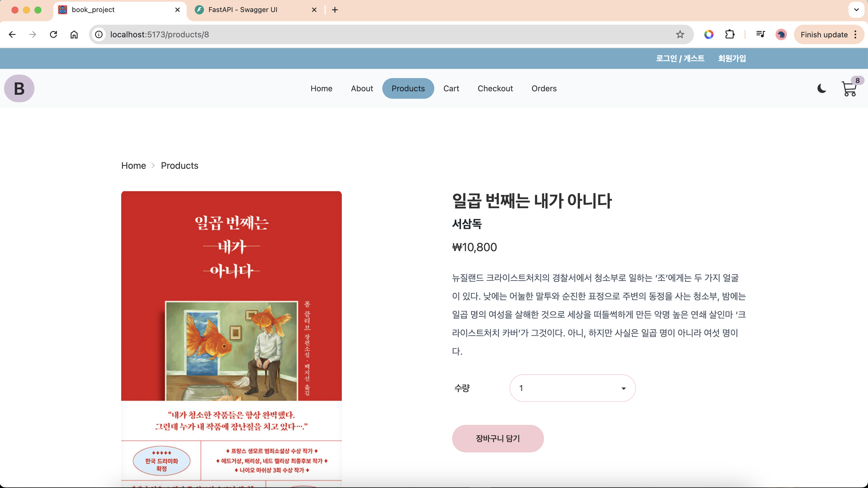Open a new browser tab

pyautogui.click(x=335, y=10)
